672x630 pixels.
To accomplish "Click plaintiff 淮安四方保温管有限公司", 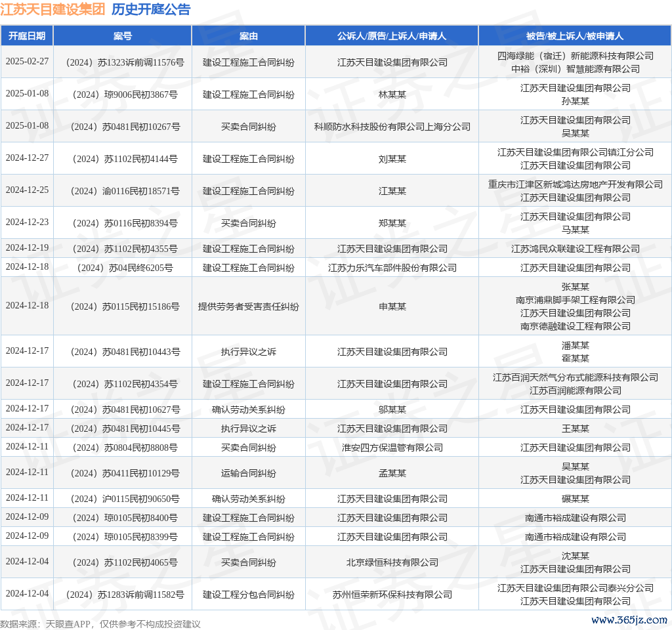I will [x=392, y=448].
